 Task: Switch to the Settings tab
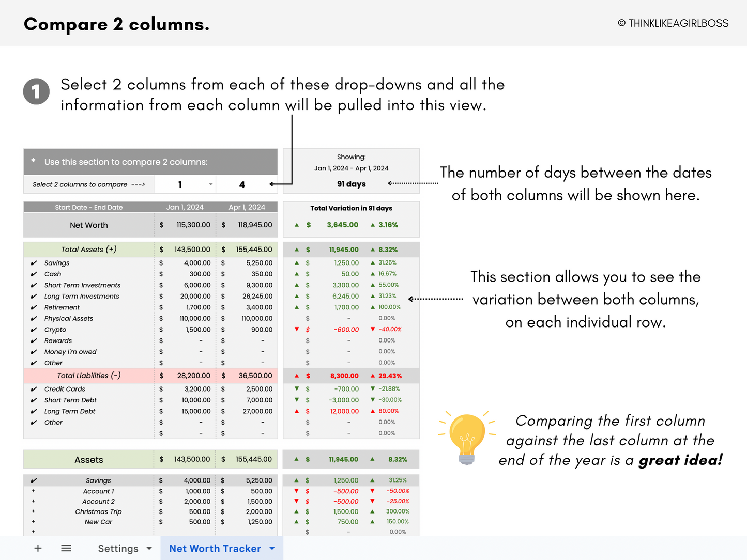pos(118,548)
